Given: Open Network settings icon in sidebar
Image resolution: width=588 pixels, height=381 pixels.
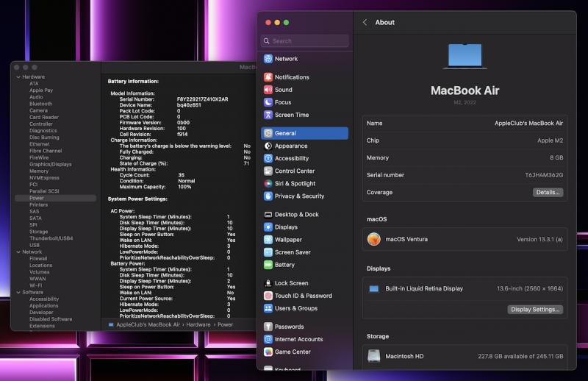Looking at the screenshot, I should (x=268, y=59).
